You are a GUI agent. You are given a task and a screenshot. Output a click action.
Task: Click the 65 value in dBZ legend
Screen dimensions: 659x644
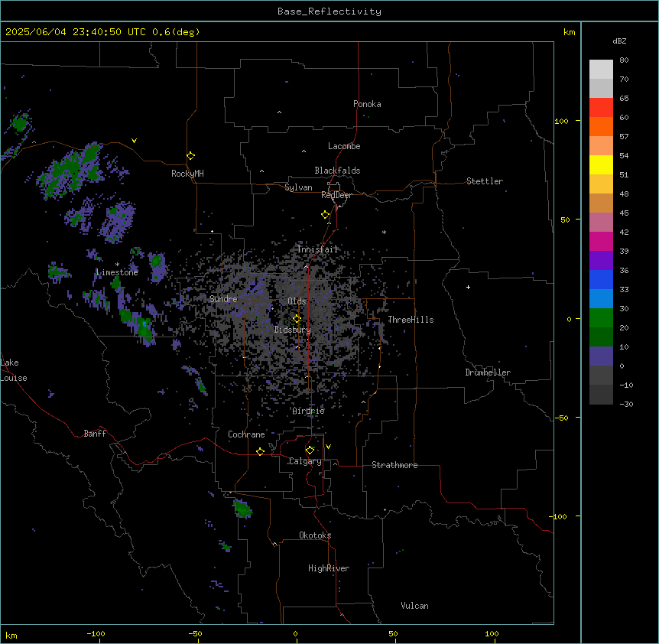(624, 99)
